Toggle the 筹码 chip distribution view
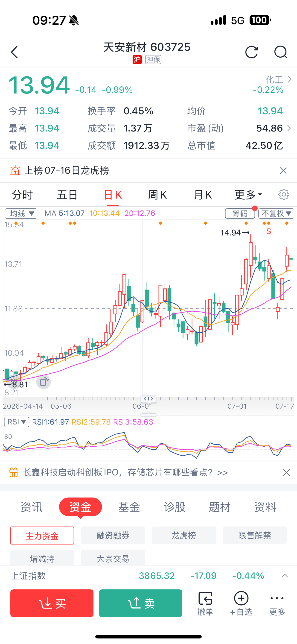 [x=240, y=214]
